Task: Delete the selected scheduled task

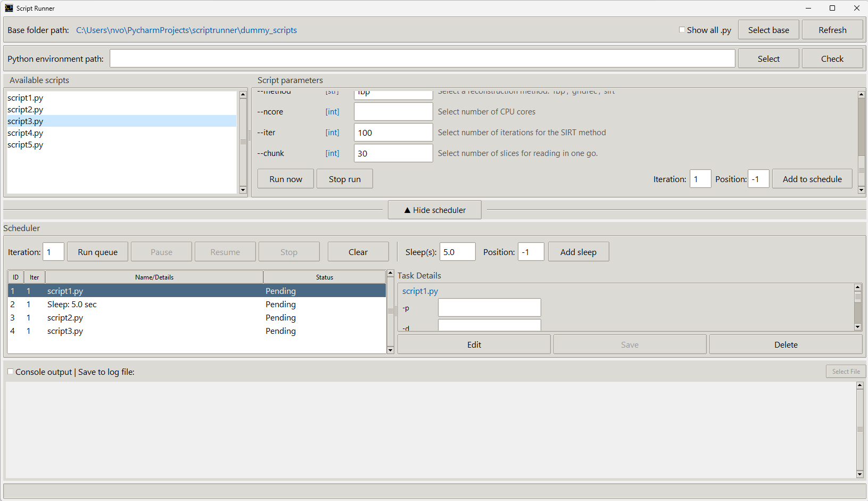Action: point(786,344)
